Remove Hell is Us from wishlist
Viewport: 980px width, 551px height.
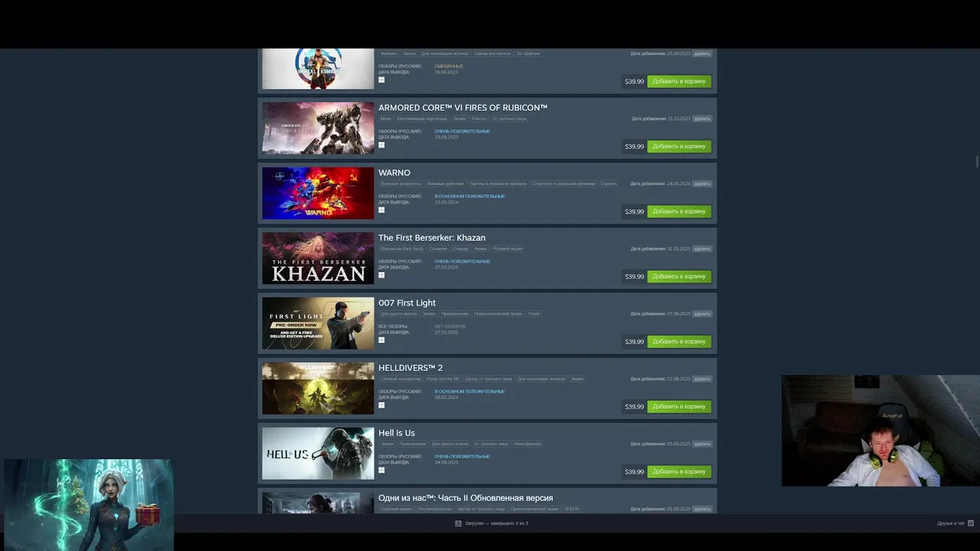click(702, 444)
